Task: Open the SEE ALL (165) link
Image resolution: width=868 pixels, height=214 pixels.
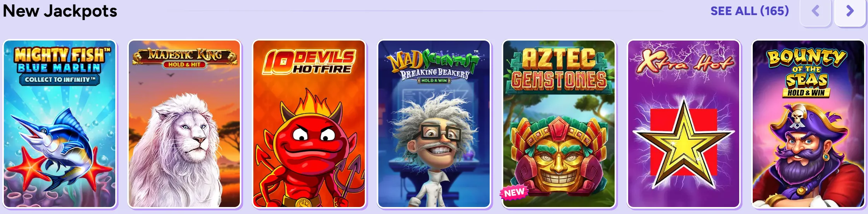Action: pos(749,11)
